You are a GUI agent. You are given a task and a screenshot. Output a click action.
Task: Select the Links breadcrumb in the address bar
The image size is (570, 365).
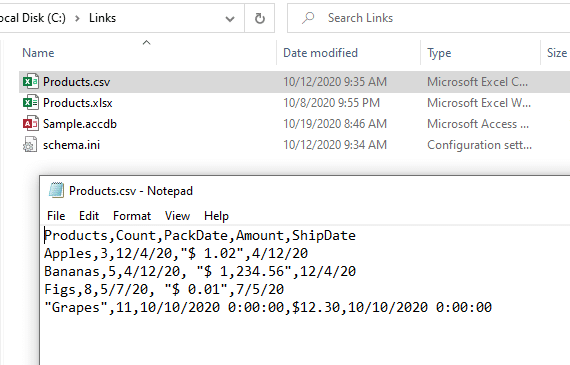coord(103,18)
